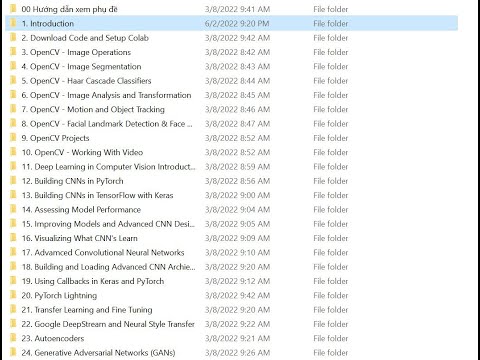The height and width of the screenshot is (360, 480).
Task: Select folder icon of '23. Autoencoders'
Action: coord(13,338)
